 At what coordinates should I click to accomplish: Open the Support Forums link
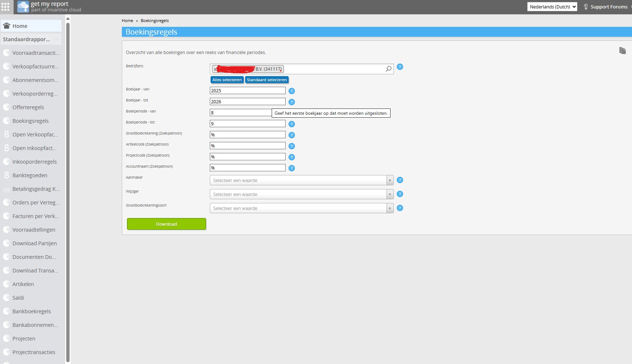[x=608, y=7]
